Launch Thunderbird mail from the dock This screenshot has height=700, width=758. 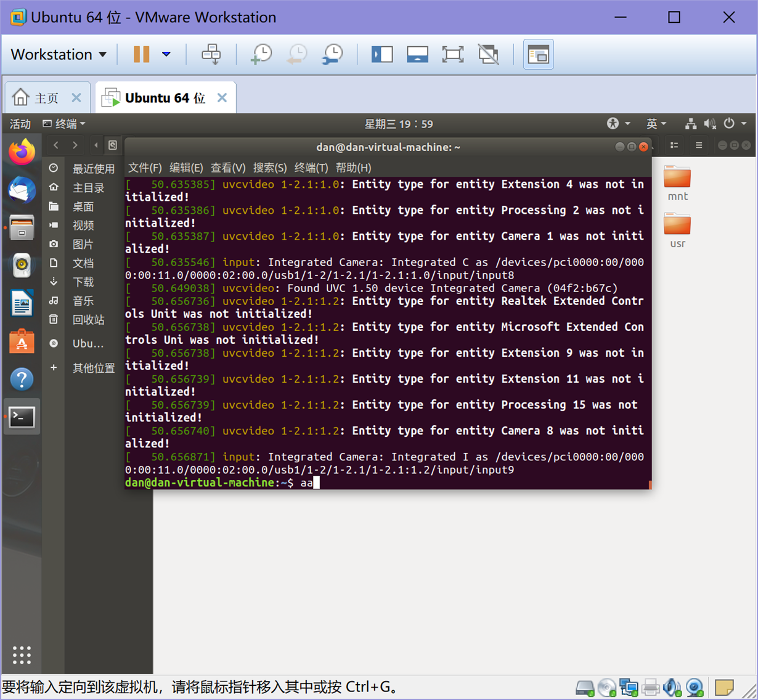pos(22,190)
